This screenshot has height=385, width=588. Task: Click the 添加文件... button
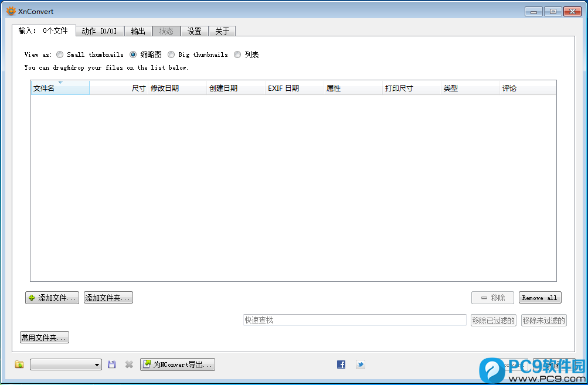[x=52, y=298]
